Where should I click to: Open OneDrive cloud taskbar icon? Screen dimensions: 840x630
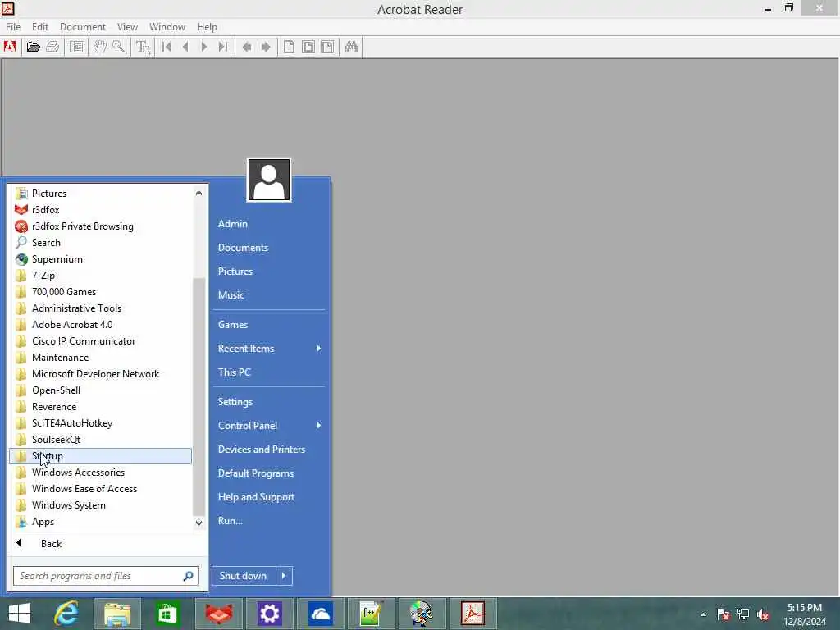click(321, 614)
